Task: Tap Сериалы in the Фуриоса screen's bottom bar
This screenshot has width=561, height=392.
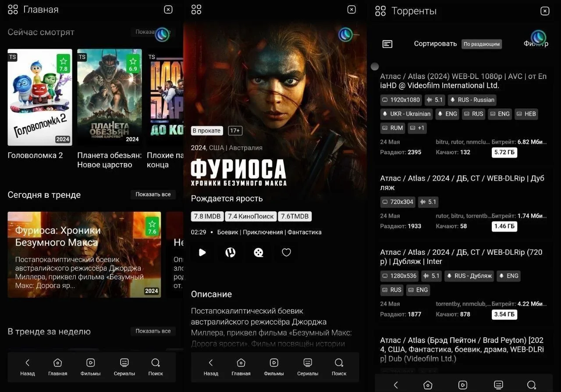Action: pos(308,367)
